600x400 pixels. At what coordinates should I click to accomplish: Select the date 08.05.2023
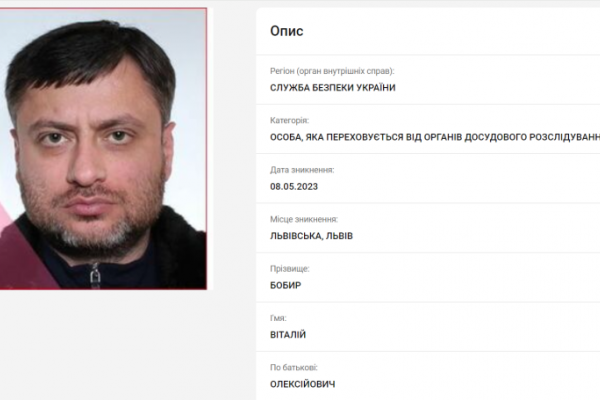point(294,186)
